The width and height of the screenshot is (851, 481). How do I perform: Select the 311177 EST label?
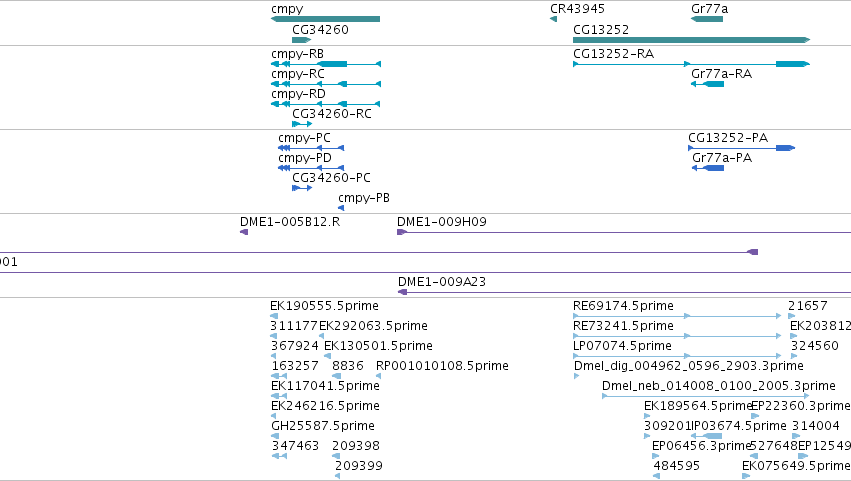tap(294, 326)
